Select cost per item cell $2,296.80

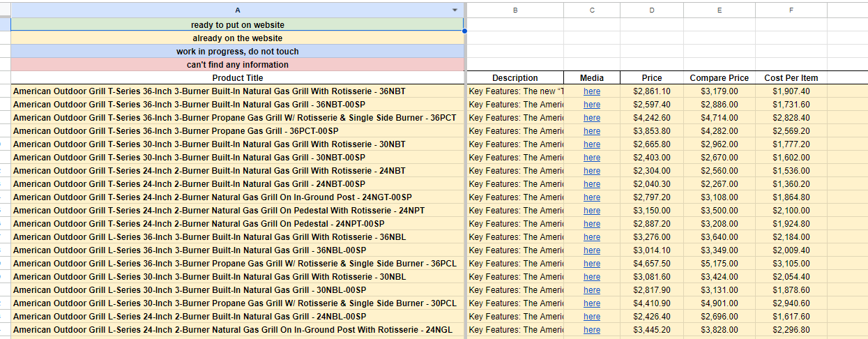[791, 330]
